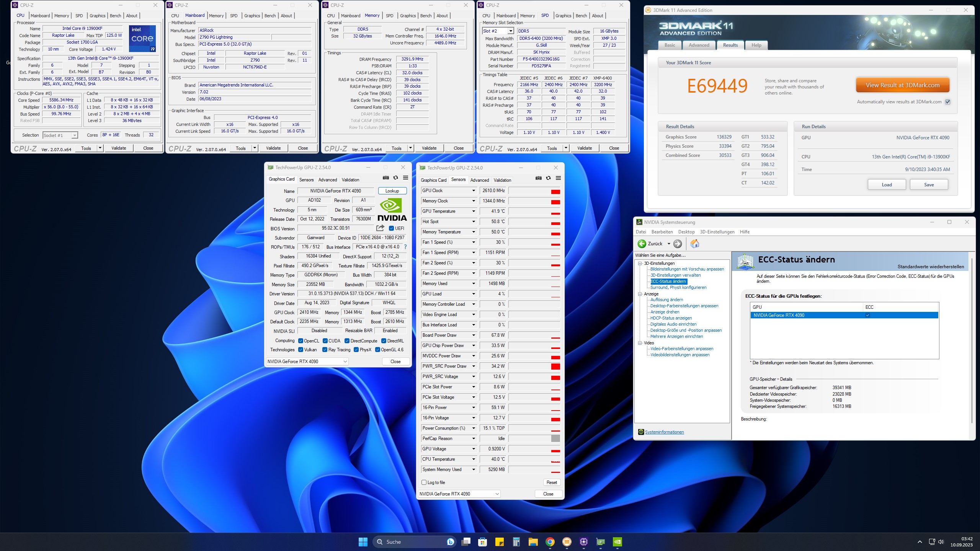
Task: Click the Intel Core i9 logo in CPU-Z
Action: (x=142, y=38)
